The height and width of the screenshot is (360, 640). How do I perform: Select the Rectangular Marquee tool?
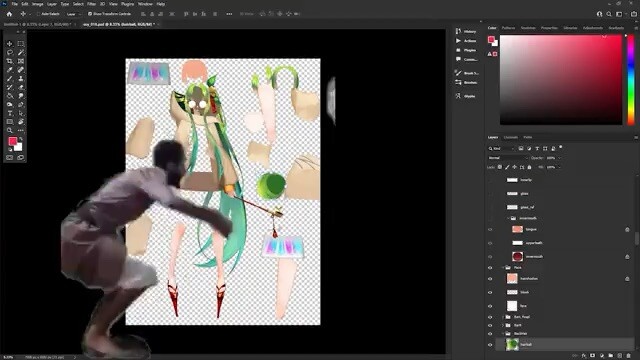click(20, 44)
